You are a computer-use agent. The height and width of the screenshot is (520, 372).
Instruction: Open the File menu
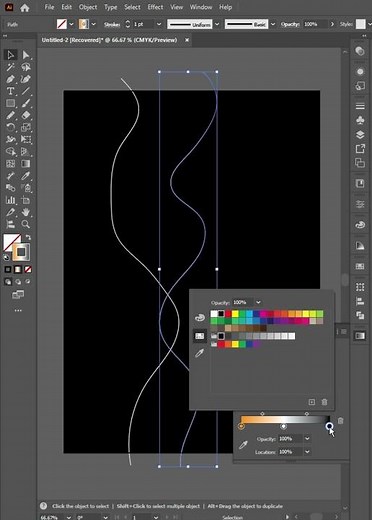[49, 7]
